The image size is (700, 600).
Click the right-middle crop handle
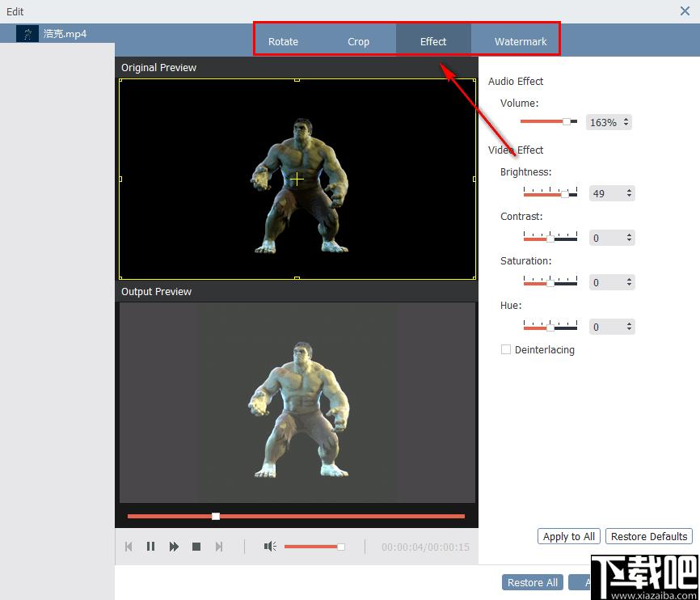474,180
